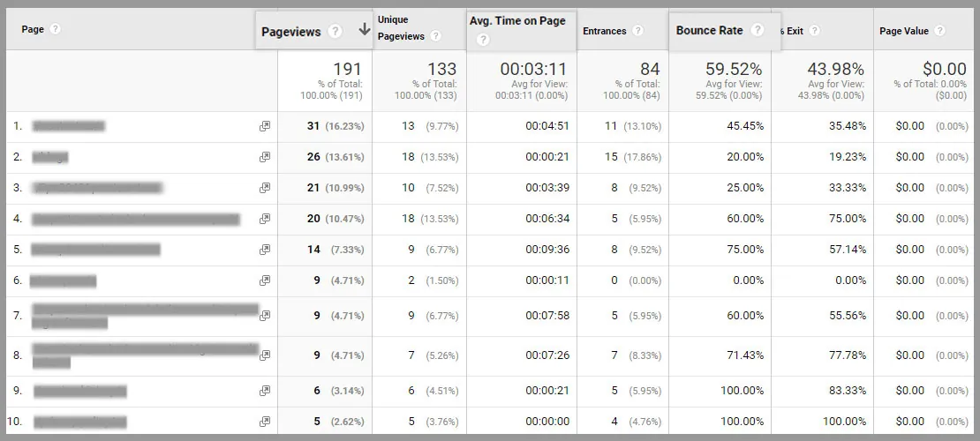Open row 7 page link in new window

265,316
